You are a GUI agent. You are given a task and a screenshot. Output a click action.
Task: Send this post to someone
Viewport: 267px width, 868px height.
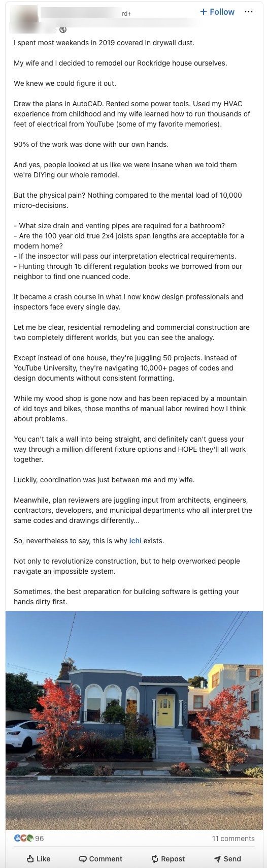point(227,859)
